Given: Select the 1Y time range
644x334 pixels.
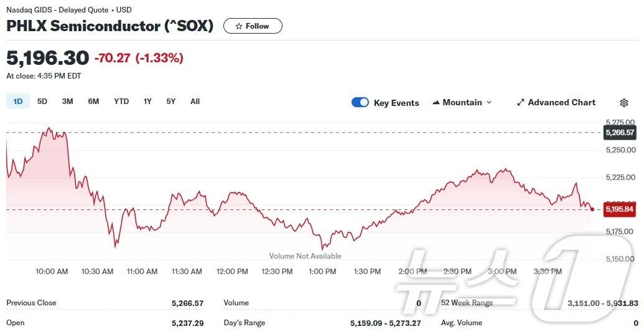Looking at the screenshot, I should point(147,102).
